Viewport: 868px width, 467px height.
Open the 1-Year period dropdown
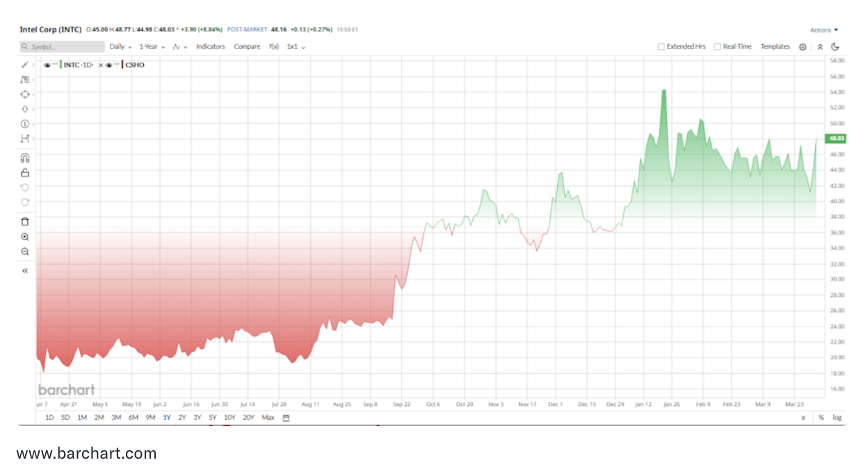152,47
